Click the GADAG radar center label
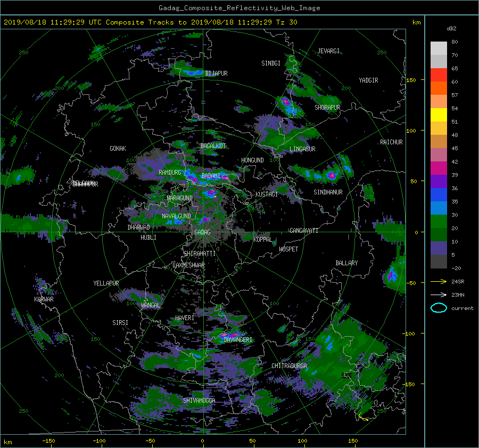Screen dimensions: 479x448 (202, 232)
